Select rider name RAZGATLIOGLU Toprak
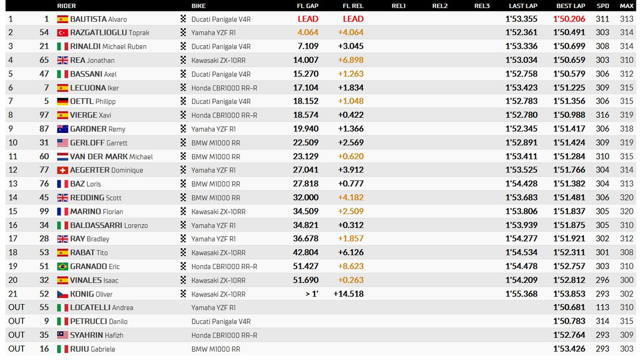 click(110, 33)
